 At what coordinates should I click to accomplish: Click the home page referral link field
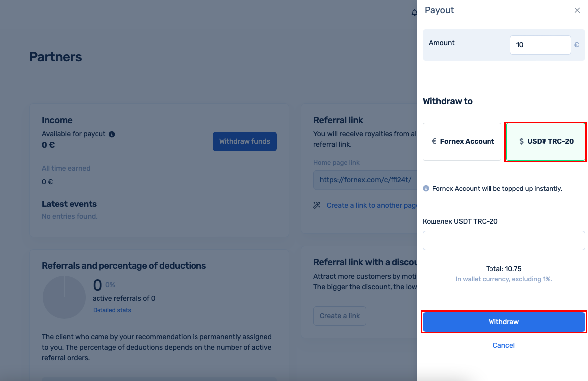pos(365,180)
